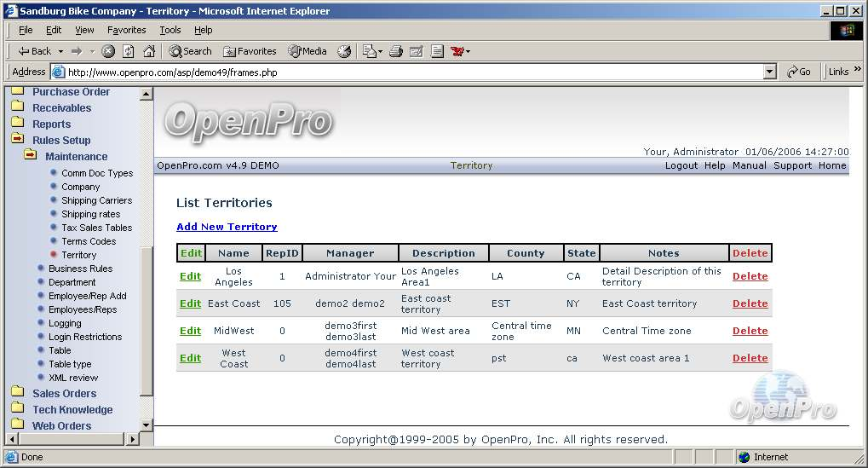The height and width of the screenshot is (468, 868).
Task: Click the Stop loading toolbar icon
Action: 108,51
